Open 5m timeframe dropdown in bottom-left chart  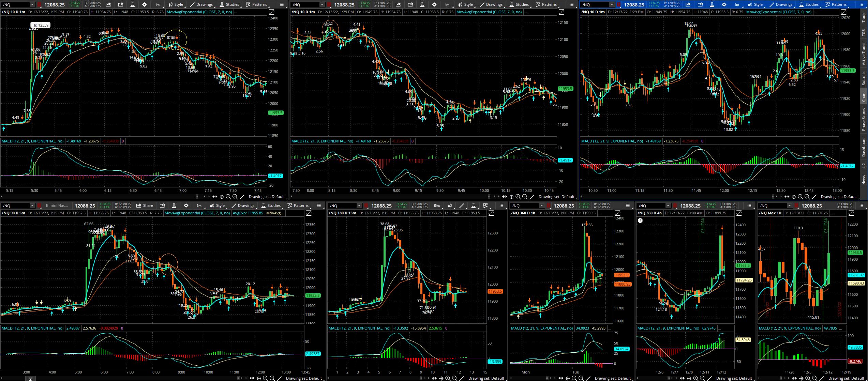pyautogui.click(x=199, y=205)
